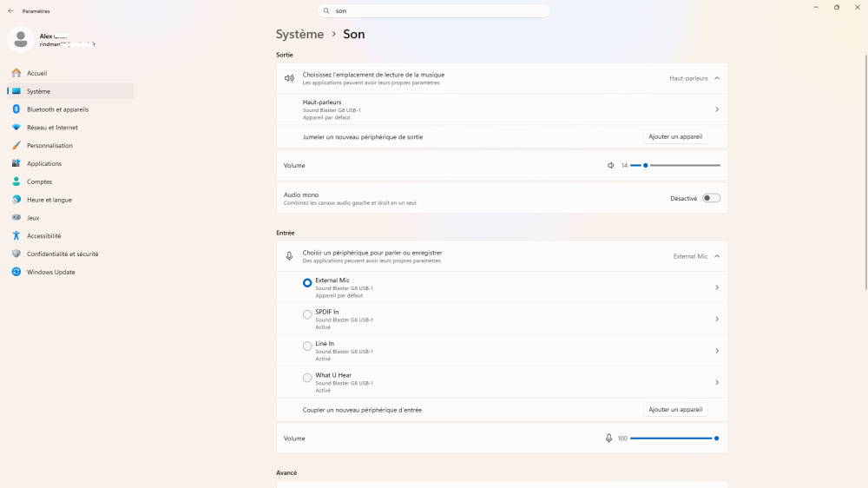The image size is (868, 488).
Task: Click the Confidentialité et sécurité shield icon
Action: (x=16, y=254)
